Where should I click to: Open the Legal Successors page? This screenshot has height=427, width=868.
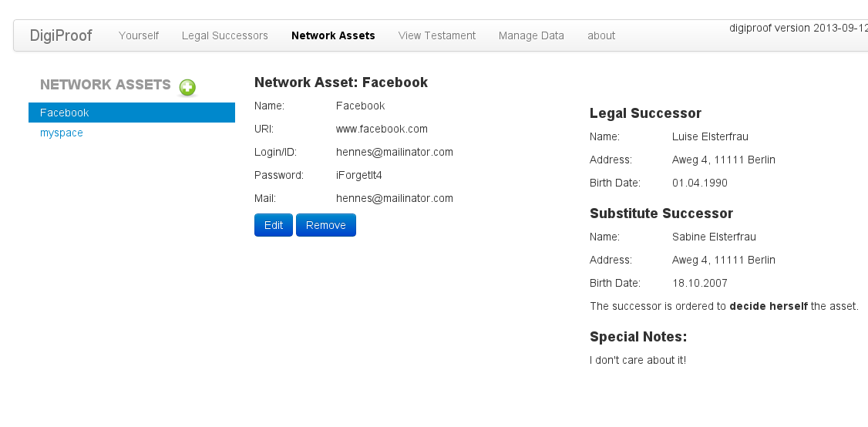[225, 35]
